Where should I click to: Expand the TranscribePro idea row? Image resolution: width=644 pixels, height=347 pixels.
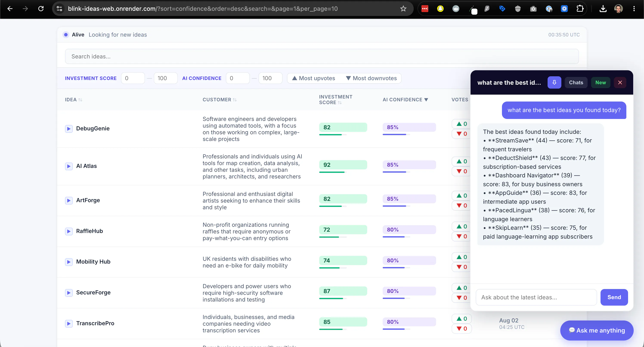pos(69,324)
